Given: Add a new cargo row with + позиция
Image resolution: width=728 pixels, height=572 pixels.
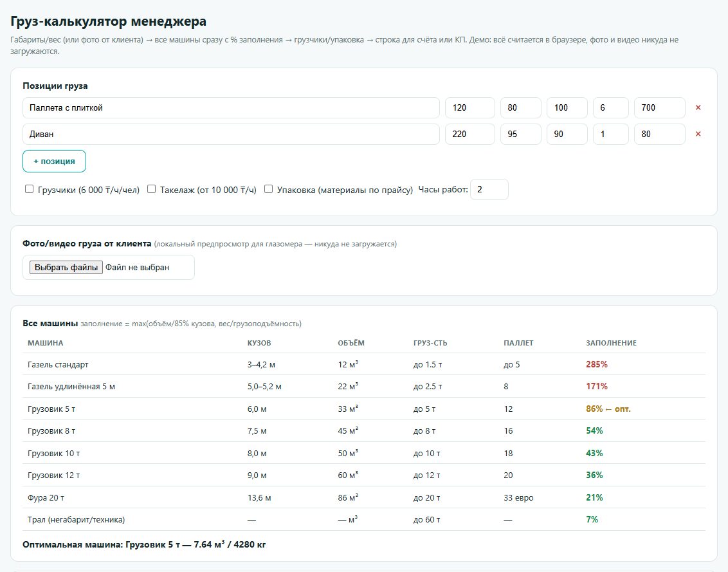Looking at the screenshot, I should pos(54,161).
